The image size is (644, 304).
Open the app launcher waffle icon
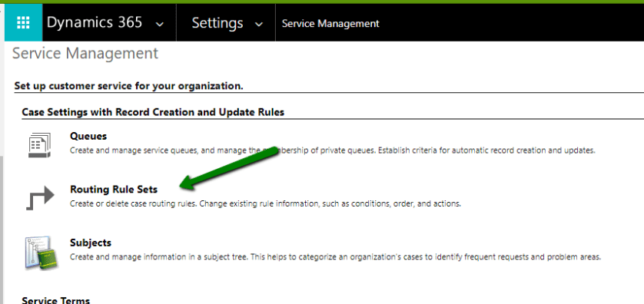23,23
